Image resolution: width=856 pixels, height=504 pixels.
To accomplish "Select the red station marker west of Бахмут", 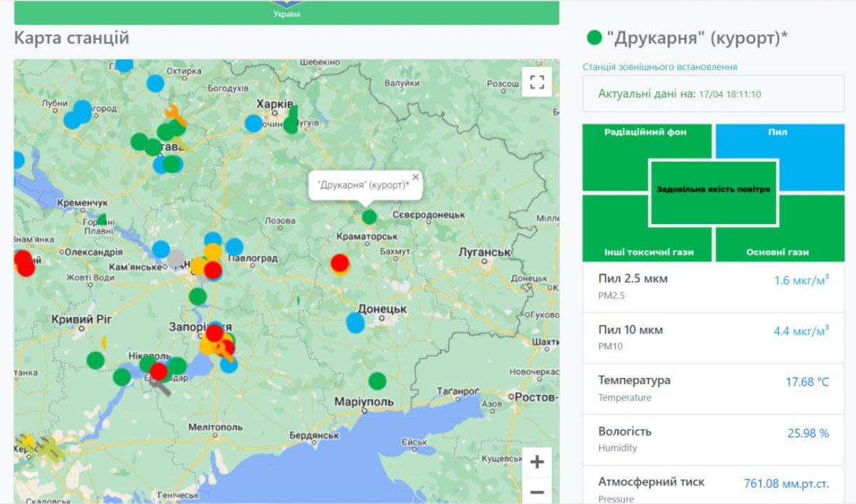I will click(340, 263).
